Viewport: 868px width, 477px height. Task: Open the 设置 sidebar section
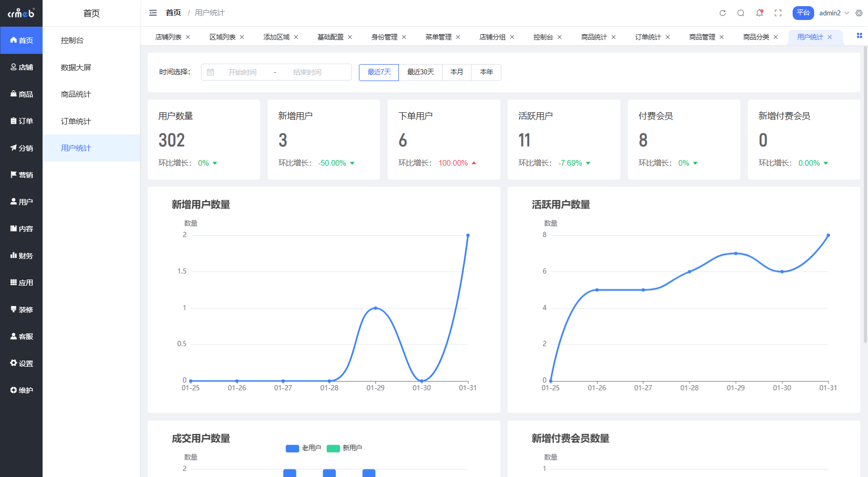click(x=22, y=364)
